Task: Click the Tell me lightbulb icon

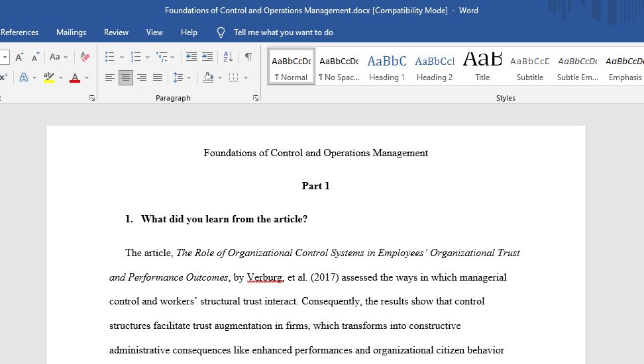Action: 221,32
